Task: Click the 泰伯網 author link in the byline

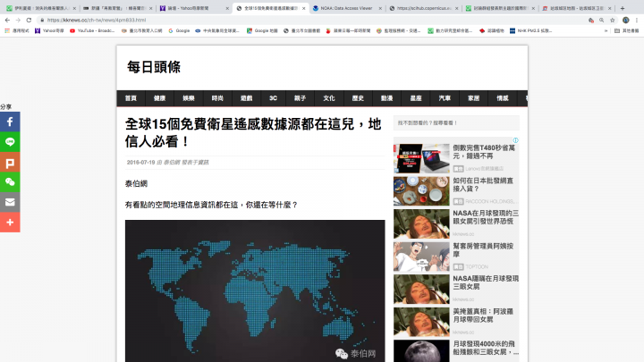Action: pos(172,163)
